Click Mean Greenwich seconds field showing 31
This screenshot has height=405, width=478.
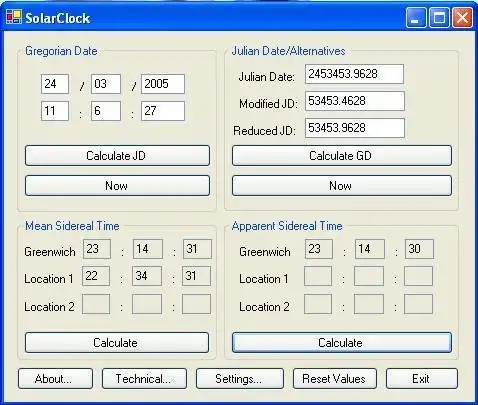(x=197, y=249)
